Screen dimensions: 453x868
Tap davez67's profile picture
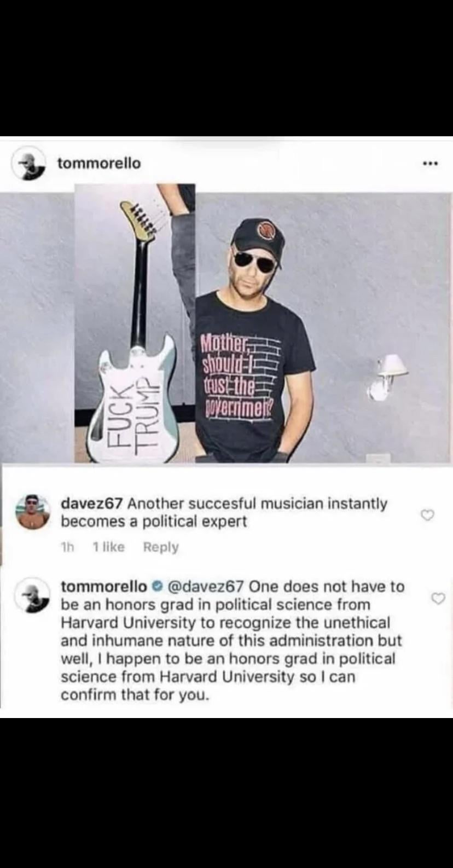point(31,512)
